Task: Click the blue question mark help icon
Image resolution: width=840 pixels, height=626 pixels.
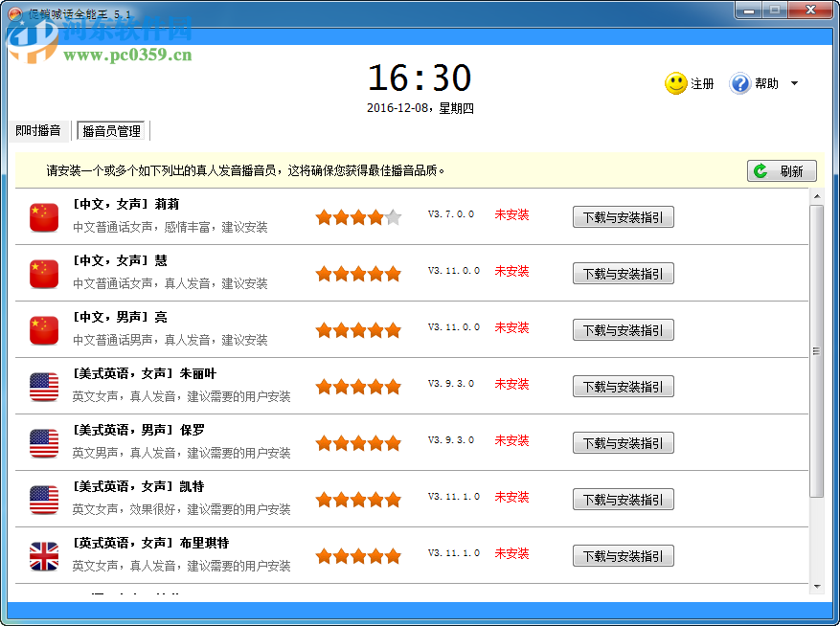Action: (x=739, y=83)
